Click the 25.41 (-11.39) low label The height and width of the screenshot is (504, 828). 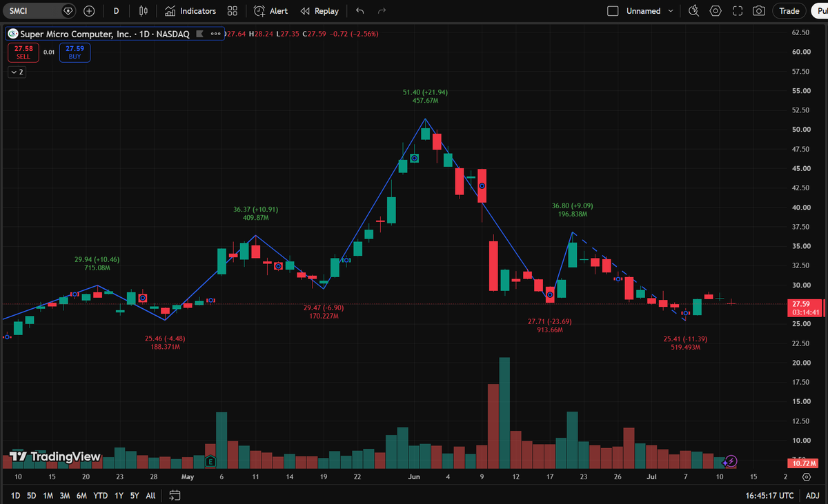click(x=685, y=339)
